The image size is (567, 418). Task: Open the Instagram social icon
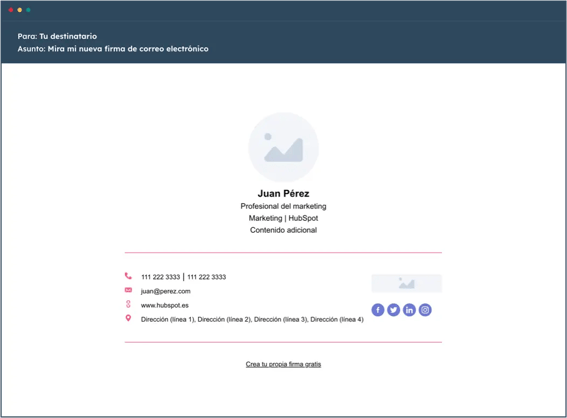coord(425,310)
